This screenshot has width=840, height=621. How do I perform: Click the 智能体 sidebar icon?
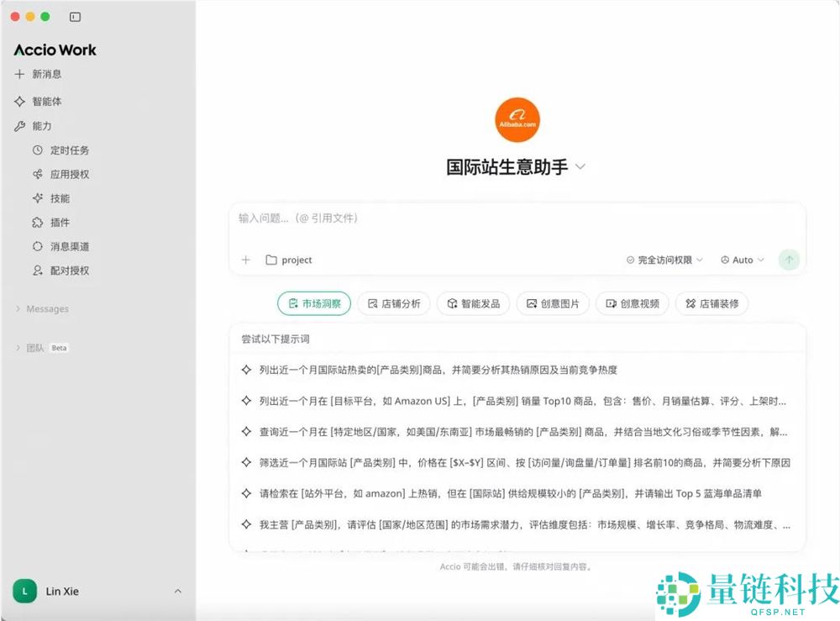point(18,101)
